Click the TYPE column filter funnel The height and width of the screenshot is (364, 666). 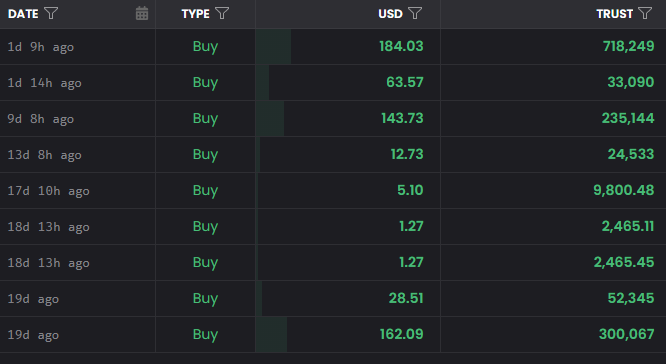[x=222, y=13]
